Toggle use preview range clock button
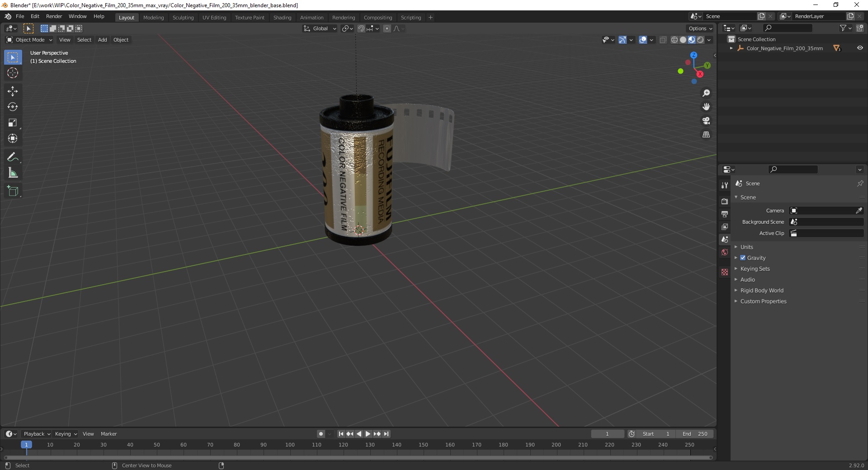The height and width of the screenshot is (470, 868). click(x=632, y=434)
